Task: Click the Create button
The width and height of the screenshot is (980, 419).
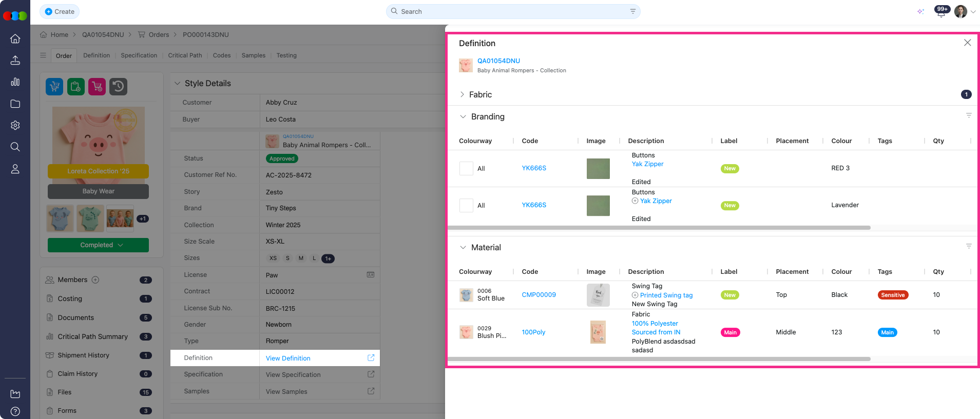Action: (60, 12)
